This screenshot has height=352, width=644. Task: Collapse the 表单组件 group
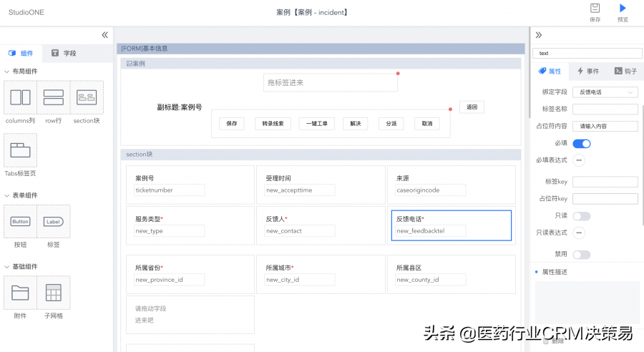point(7,195)
